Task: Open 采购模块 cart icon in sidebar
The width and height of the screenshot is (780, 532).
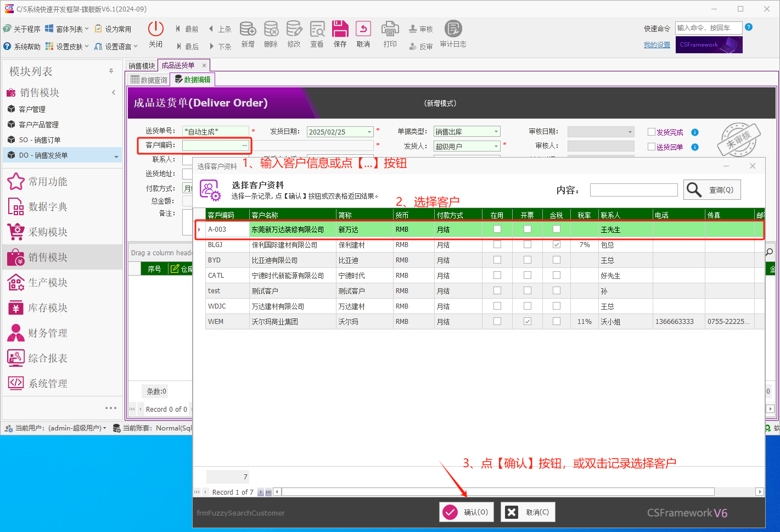Action: [x=16, y=232]
